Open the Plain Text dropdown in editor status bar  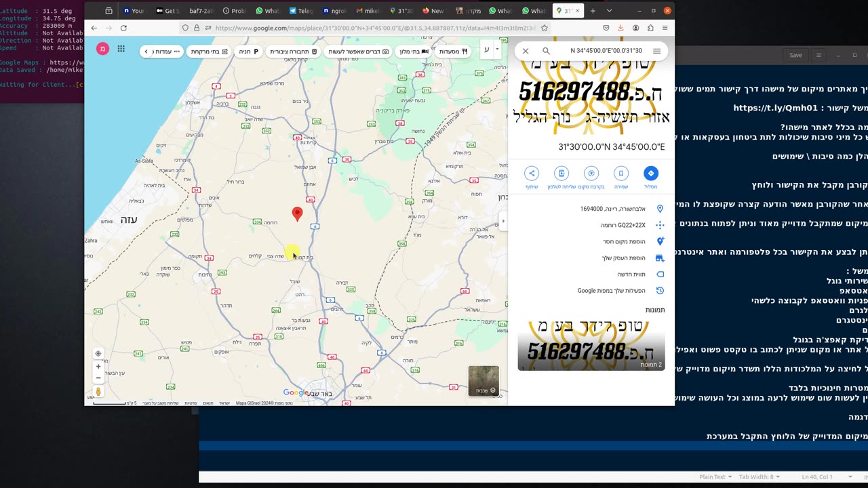coord(715,476)
